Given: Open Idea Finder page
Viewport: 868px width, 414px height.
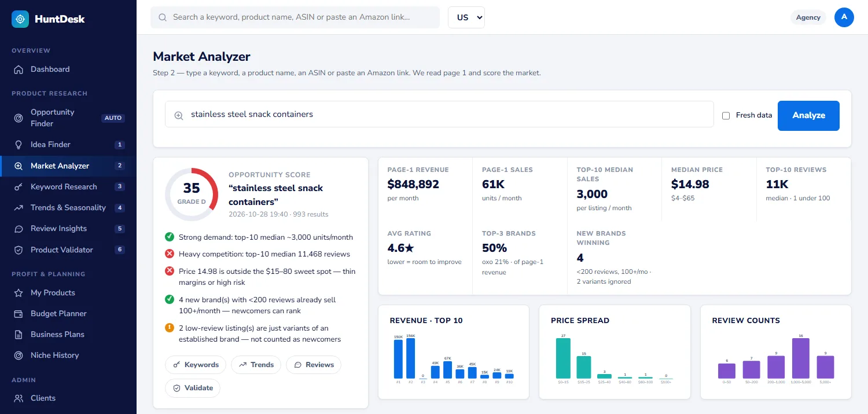Looking at the screenshot, I should [68, 145].
